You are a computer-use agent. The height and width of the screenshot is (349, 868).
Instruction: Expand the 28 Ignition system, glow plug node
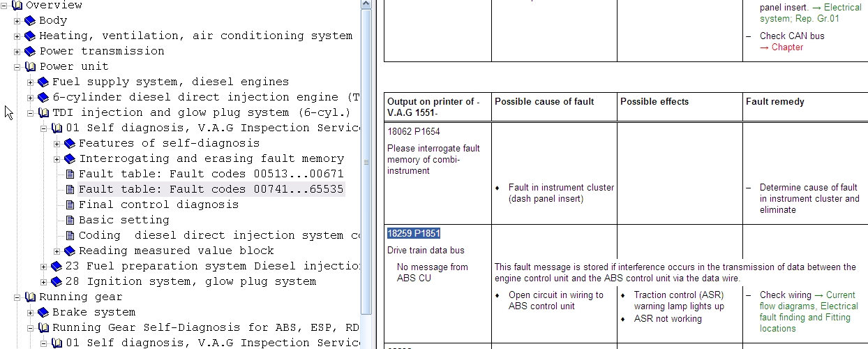click(x=44, y=282)
